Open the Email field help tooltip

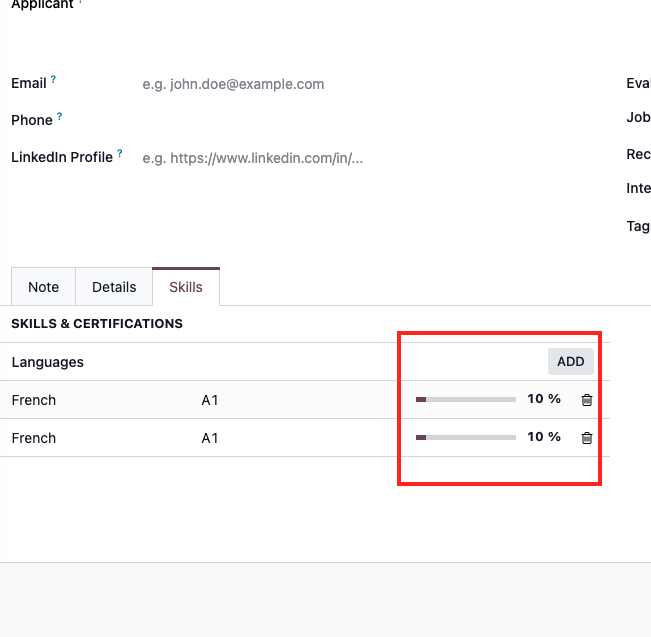click(53, 79)
